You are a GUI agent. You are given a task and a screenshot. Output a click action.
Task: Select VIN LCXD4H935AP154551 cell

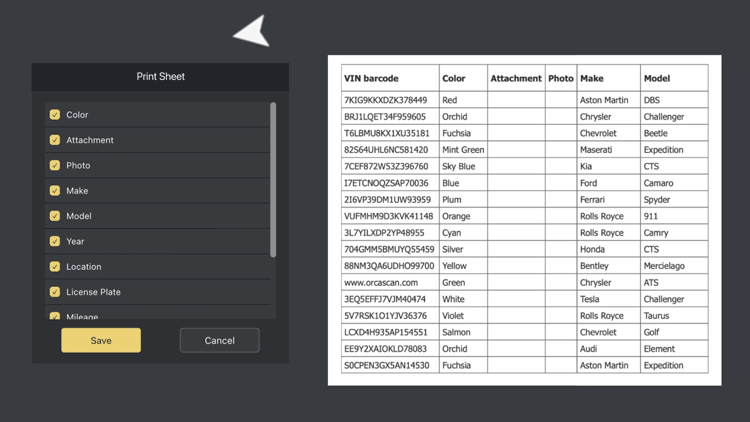390,332
